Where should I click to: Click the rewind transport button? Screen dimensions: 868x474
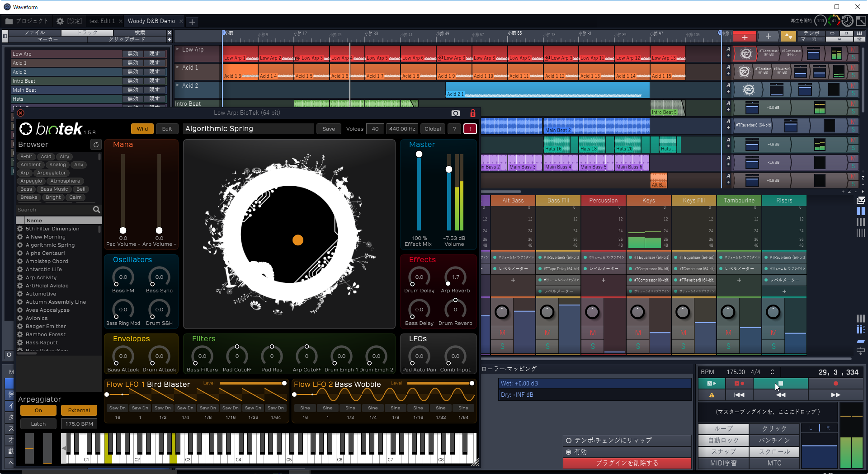(780, 395)
